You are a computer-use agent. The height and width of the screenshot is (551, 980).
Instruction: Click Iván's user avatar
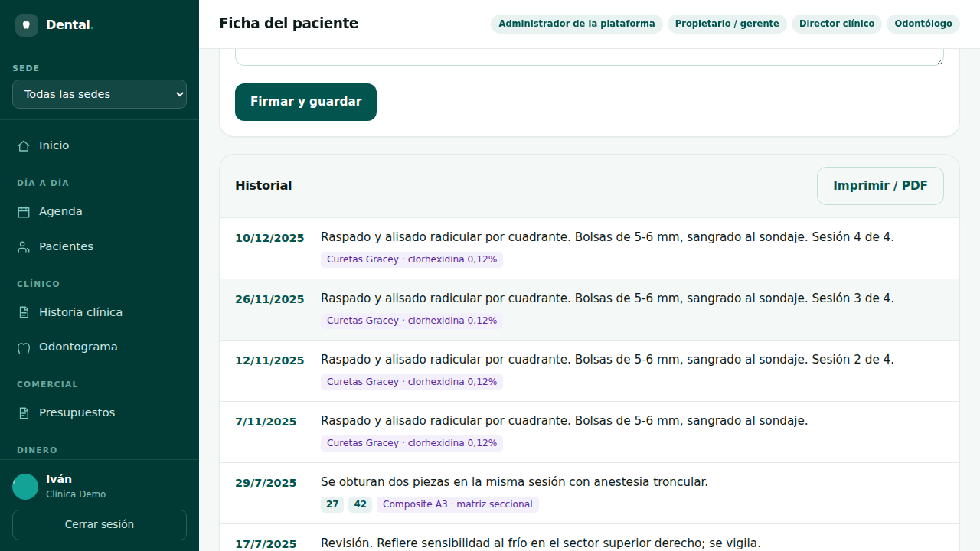click(25, 487)
